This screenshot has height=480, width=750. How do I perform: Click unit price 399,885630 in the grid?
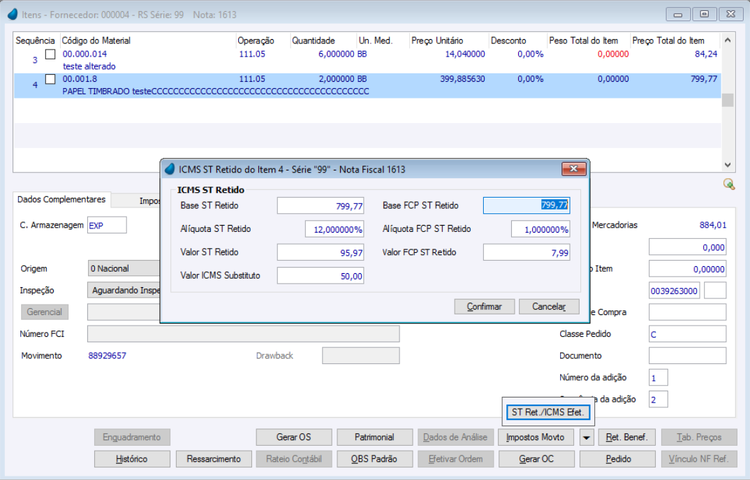(x=463, y=79)
